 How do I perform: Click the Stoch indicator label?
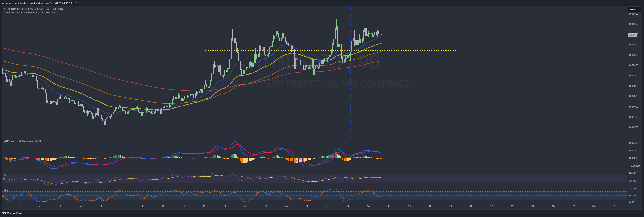pos(7,190)
